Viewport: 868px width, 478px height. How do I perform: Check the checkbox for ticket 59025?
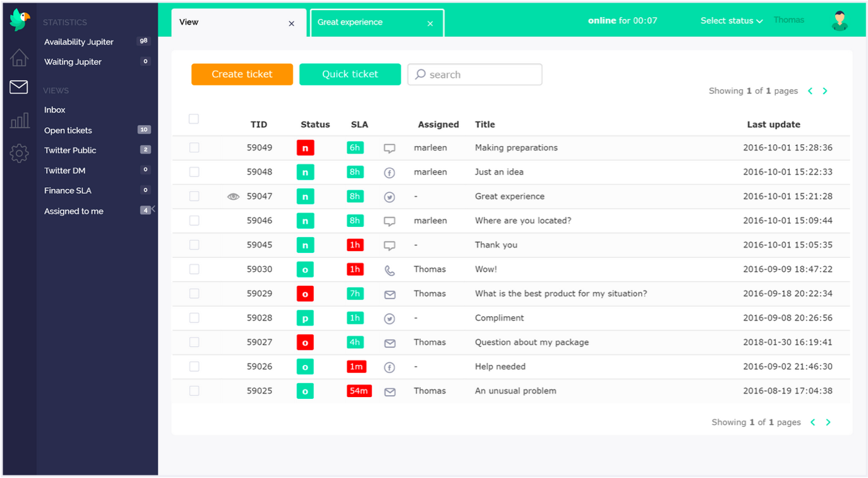[194, 391]
